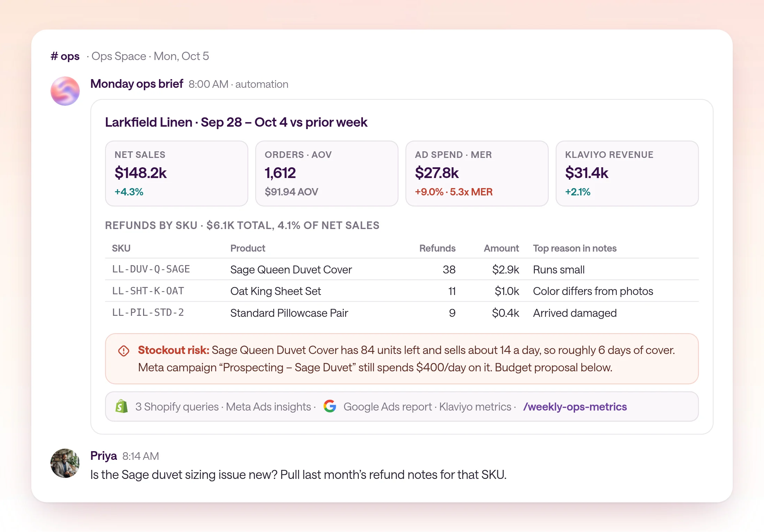Click the $0.4k refund amount

tap(506, 313)
